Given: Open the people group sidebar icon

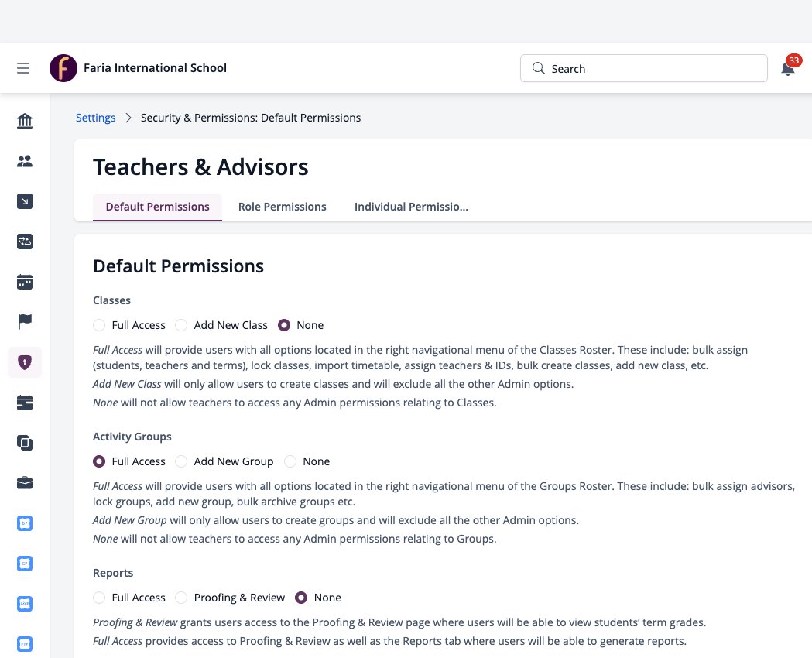Looking at the screenshot, I should (x=25, y=161).
